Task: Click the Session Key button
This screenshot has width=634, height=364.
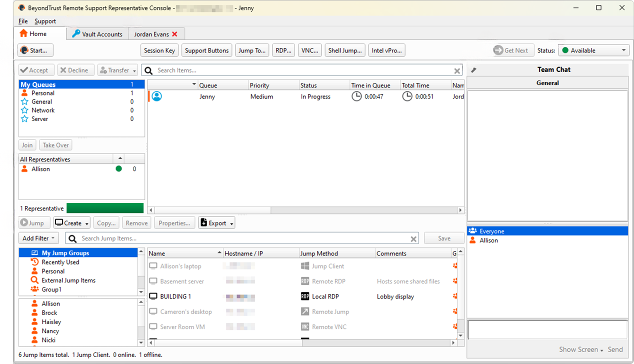Action: coord(159,50)
